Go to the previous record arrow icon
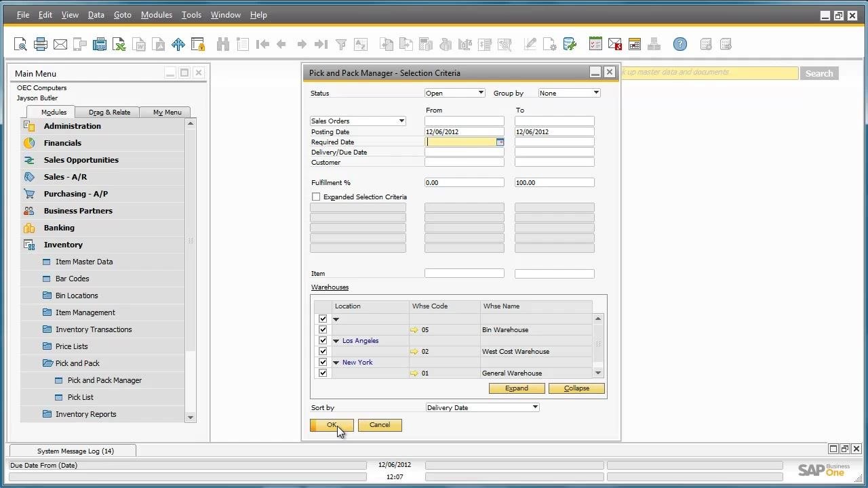 (281, 45)
